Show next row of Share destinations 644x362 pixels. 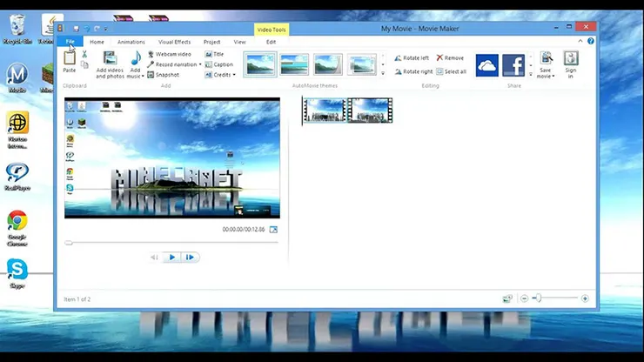(531, 65)
